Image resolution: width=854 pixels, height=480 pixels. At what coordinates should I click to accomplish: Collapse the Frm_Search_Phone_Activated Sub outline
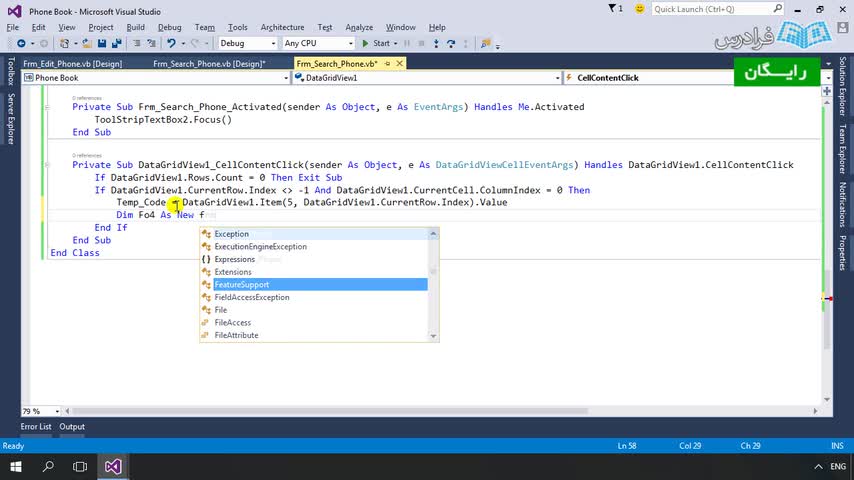click(x=47, y=107)
